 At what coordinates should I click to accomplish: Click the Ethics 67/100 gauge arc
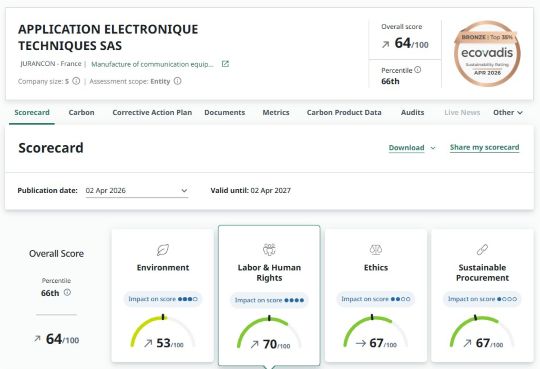click(376, 331)
